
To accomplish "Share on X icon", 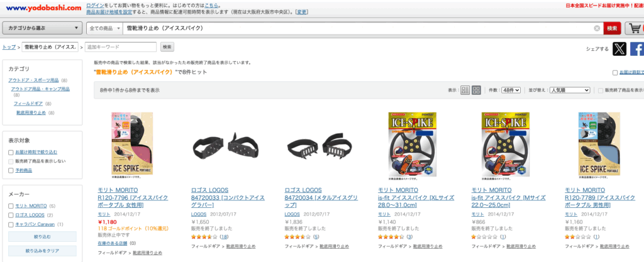I will tap(619, 49).
